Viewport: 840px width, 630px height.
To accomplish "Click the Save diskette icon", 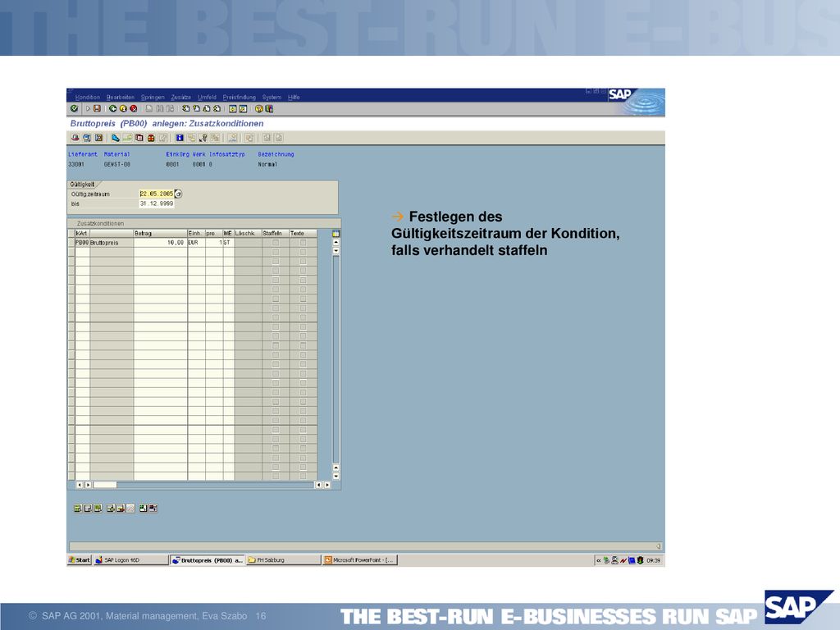I will [97, 109].
